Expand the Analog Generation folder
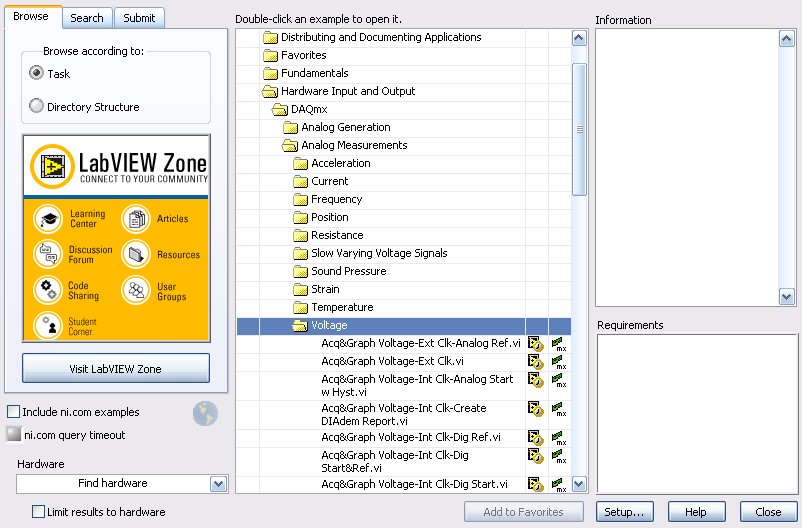Image resolution: width=802 pixels, height=528 pixels. pos(291,127)
